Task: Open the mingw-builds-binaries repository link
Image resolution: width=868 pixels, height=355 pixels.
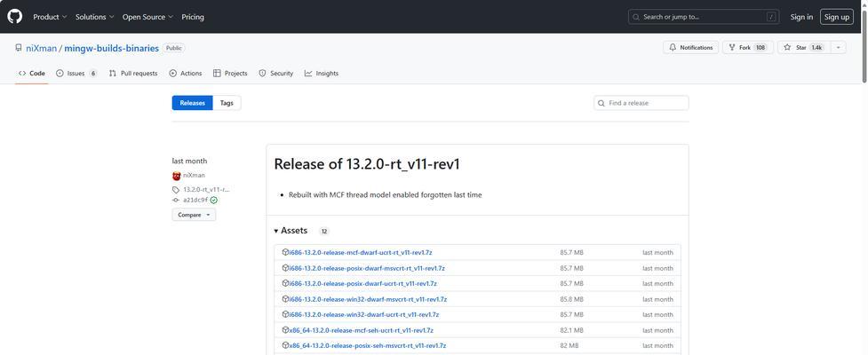Action: (x=111, y=48)
